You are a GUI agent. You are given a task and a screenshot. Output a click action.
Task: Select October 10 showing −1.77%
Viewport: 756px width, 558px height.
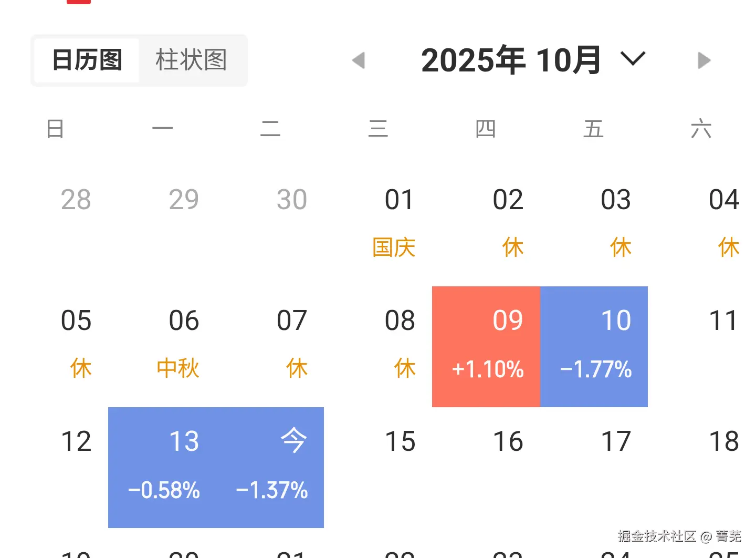tap(594, 347)
